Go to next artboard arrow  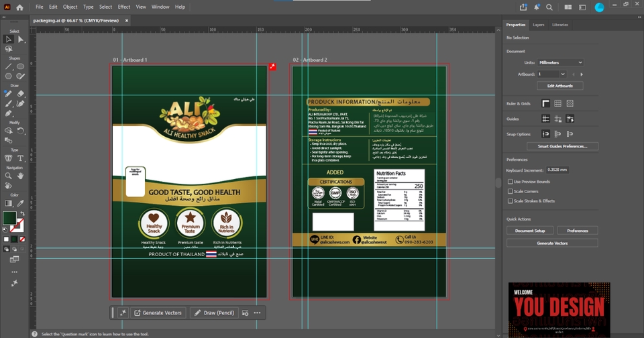coord(582,74)
